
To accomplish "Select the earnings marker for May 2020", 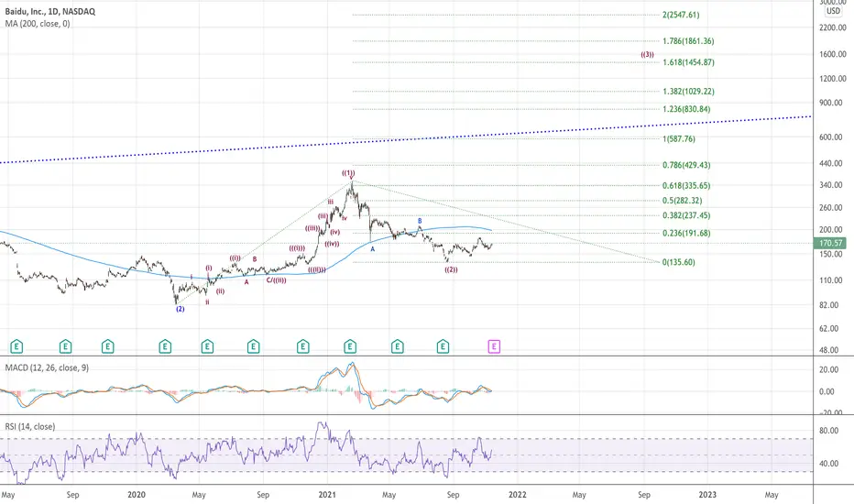I will (x=207, y=346).
